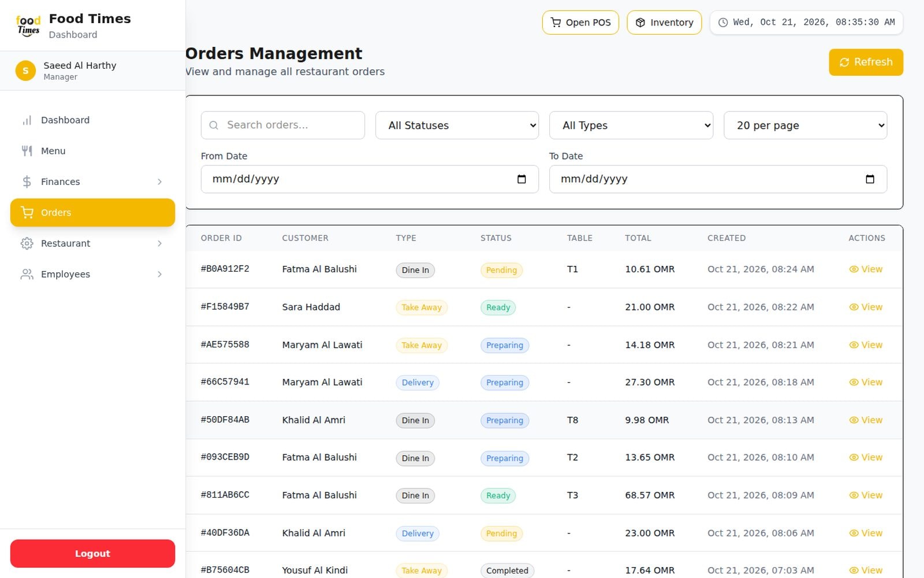
Task: Click the TOTAL column header
Action: click(x=638, y=238)
